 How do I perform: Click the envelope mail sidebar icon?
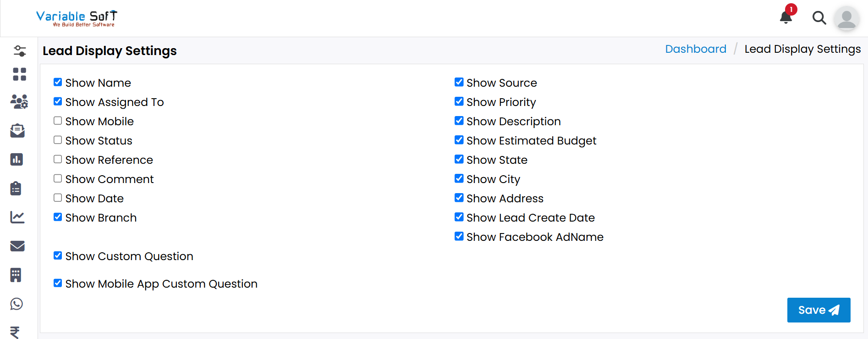point(17,246)
